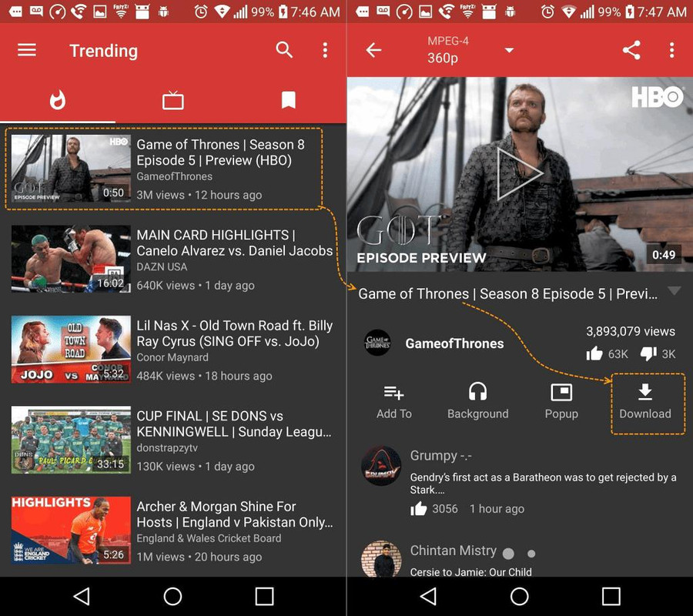Tap DAZN USA channel name

[x=162, y=267]
